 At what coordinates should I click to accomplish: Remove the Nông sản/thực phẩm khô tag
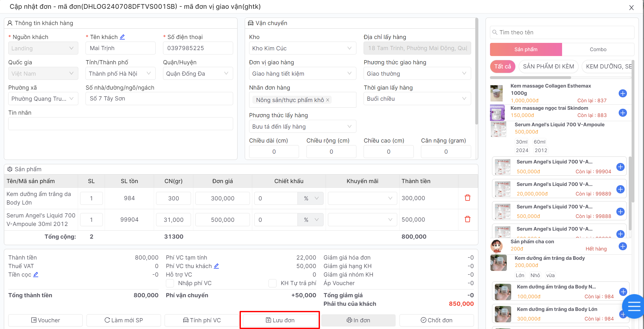point(328,100)
